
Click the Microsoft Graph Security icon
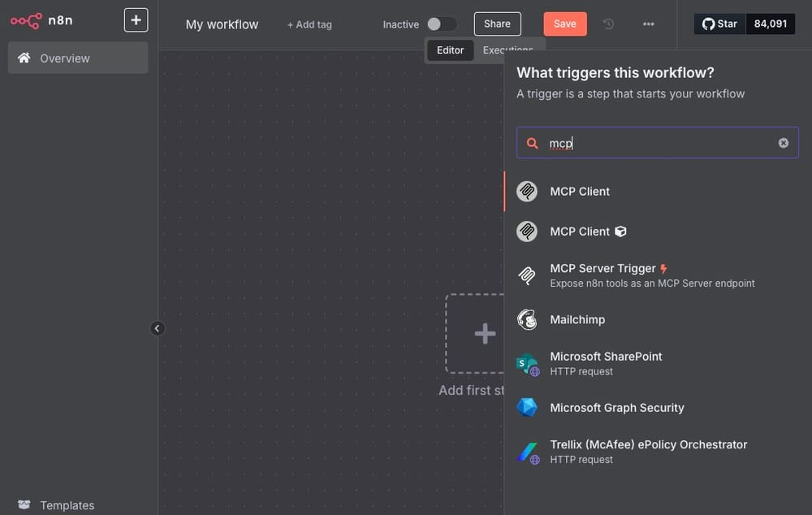point(527,407)
